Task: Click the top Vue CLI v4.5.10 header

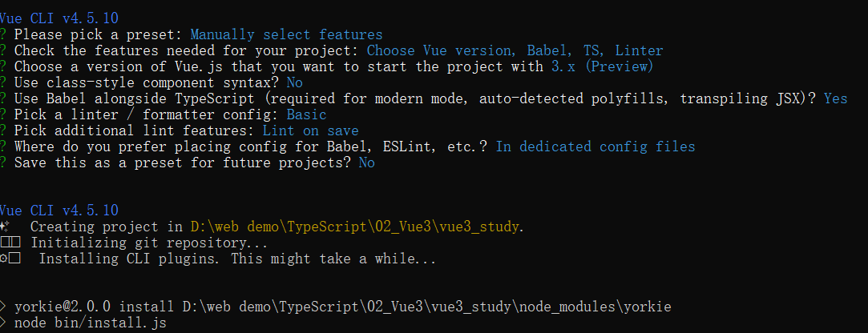Action: pos(59,18)
